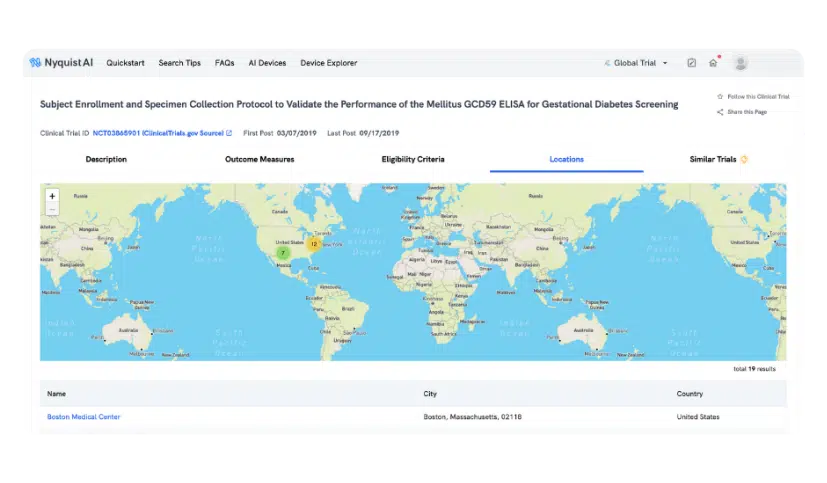Screen dimensions: 827x483
Task: Zoom in the map with plus button
Action: (x=52, y=196)
